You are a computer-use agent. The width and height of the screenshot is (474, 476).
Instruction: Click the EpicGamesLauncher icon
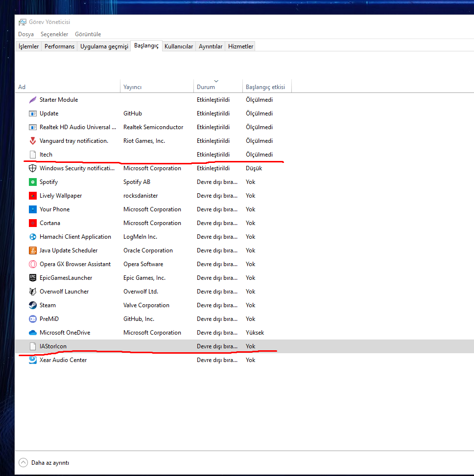coord(32,278)
